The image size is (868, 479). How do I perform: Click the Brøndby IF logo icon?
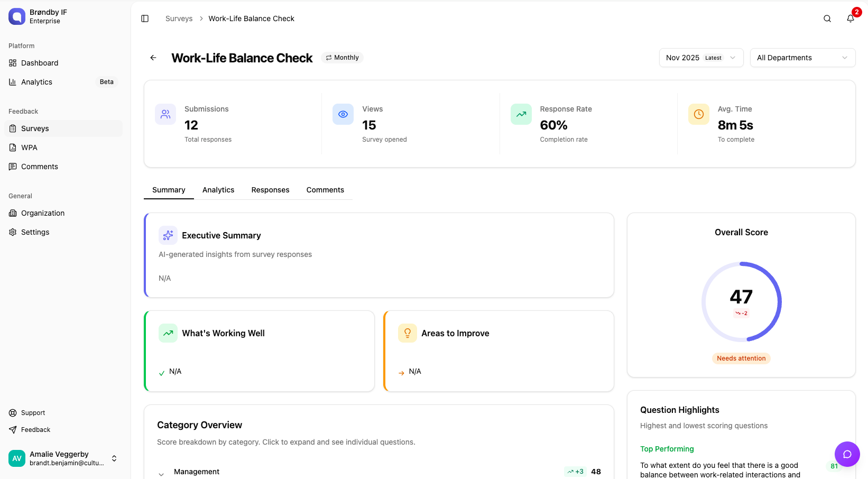click(17, 16)
